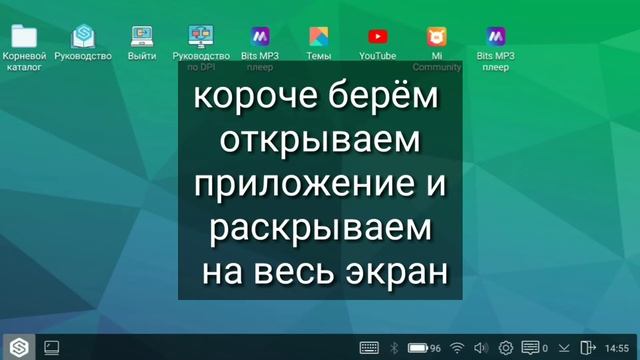Screen dimensions: 640x360
Task: Open the Руководство по DPI icon
Action: (x=201, y=36)
